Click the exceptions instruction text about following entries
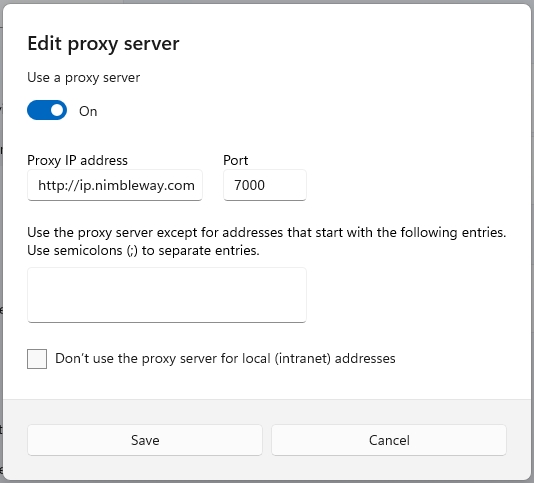This screenshot has width=534, height=483. click(x=267, y=233)
